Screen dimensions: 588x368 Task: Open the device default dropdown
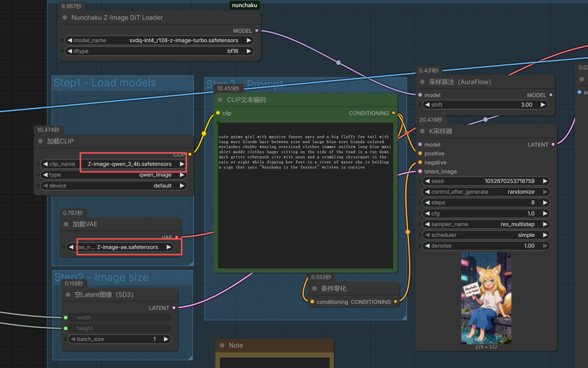[x=114, y=186]
